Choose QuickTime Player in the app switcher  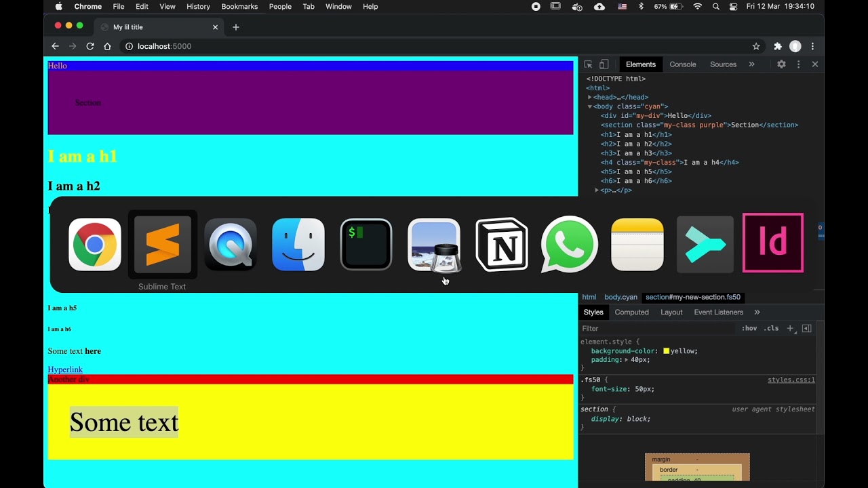pyautogui.click(x=231, y=244)
